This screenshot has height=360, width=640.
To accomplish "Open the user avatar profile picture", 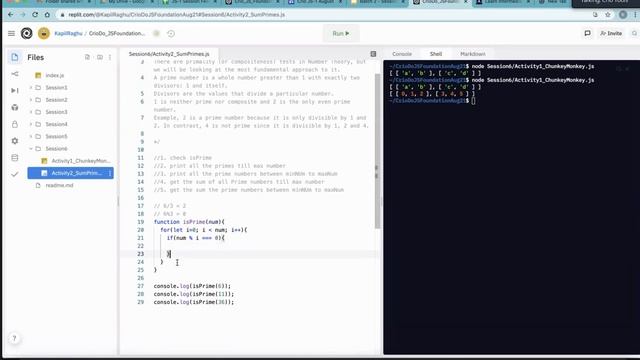I will click(x=44, y=33).
